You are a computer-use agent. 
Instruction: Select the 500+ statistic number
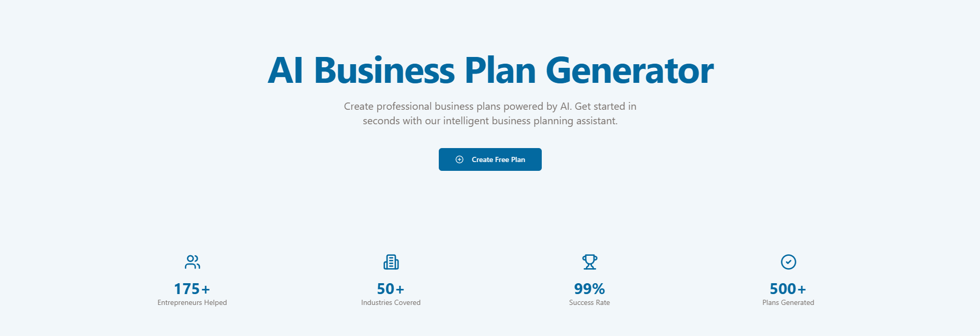coord(788,289)
